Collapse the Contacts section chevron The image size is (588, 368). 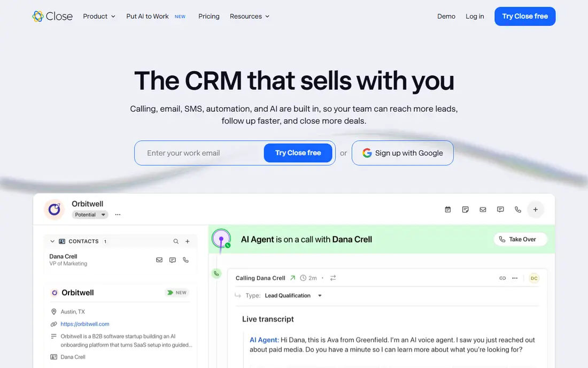click(52, 241)
